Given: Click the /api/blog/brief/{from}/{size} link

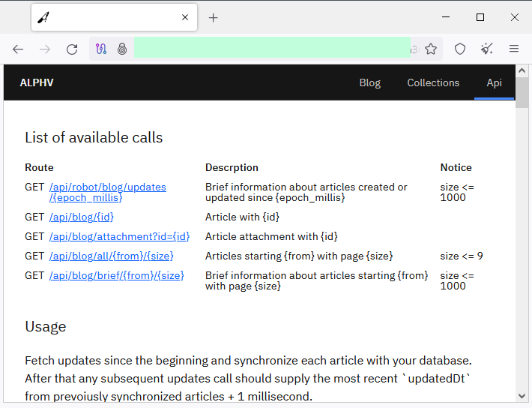Looking at the screenshot, I should (117, 275).
